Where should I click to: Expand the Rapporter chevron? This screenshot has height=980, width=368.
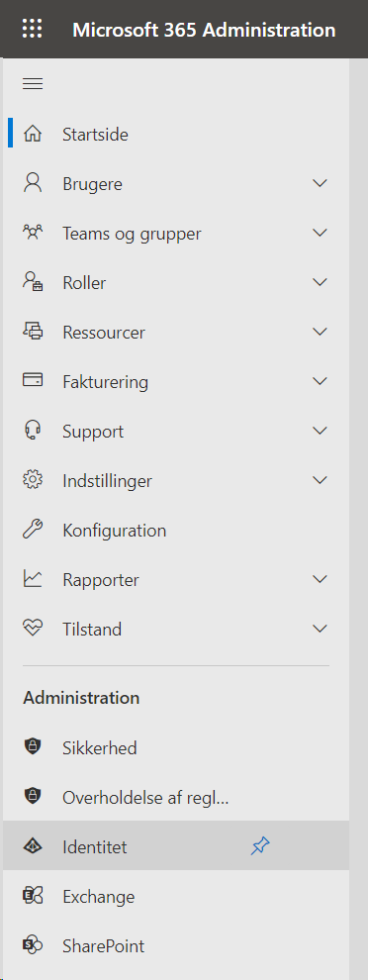[x=320, y=579]
